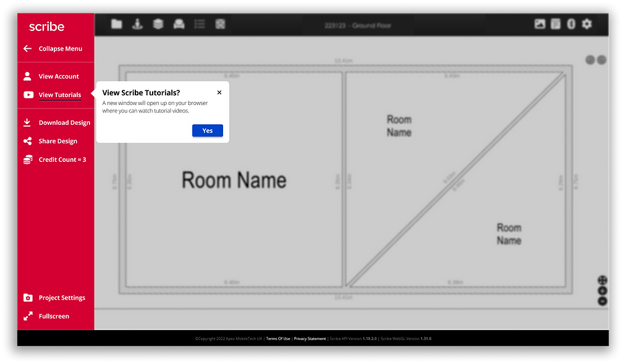This screenshot has width=623, height=364.
Task: Open the layers stack toolbar icon
Action: point(158,23)
